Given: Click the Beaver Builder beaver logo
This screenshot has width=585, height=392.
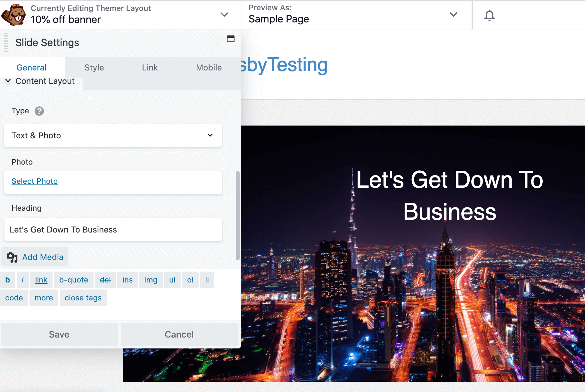Looking at the screenshot, I should [x=13, y=15].
